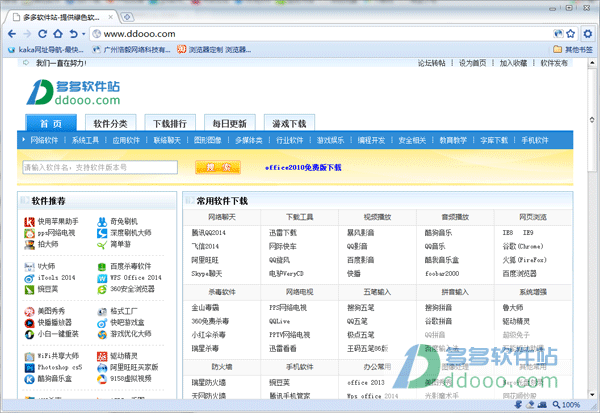
Task: Open the 迅雷下载 link under 下载工具
Action: 283,232
